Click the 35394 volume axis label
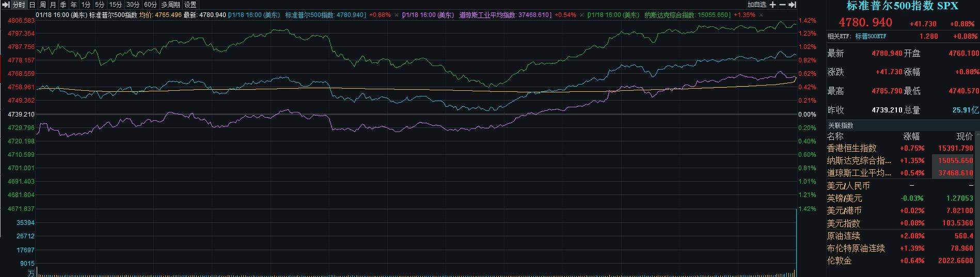 coord(25,222)
